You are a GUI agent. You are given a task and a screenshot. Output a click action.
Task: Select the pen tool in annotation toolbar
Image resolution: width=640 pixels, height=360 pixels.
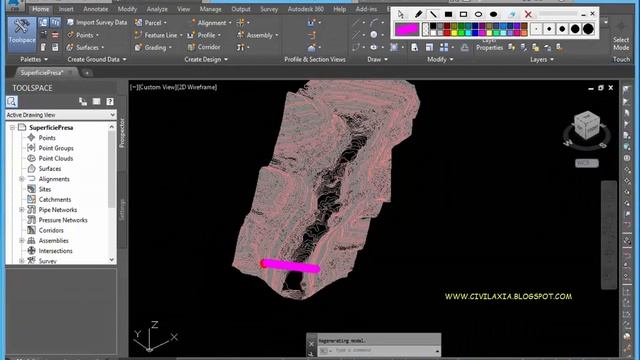(x=418, y=14)
